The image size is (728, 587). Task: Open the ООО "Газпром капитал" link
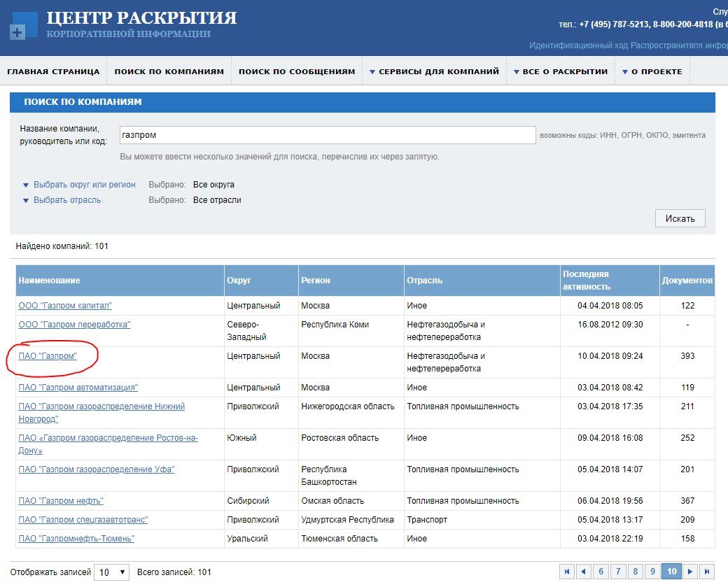pyautogui.click(x=65, y=305)
